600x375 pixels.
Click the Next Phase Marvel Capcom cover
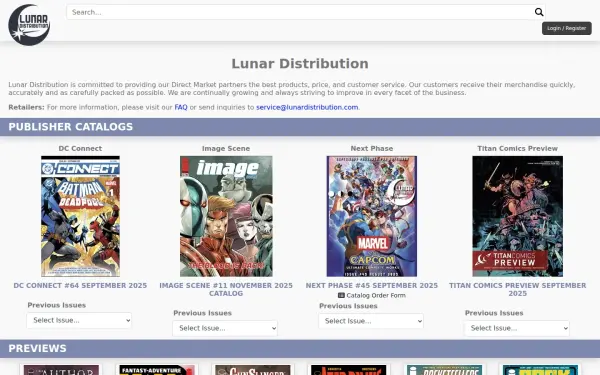(x=372, y=216)
